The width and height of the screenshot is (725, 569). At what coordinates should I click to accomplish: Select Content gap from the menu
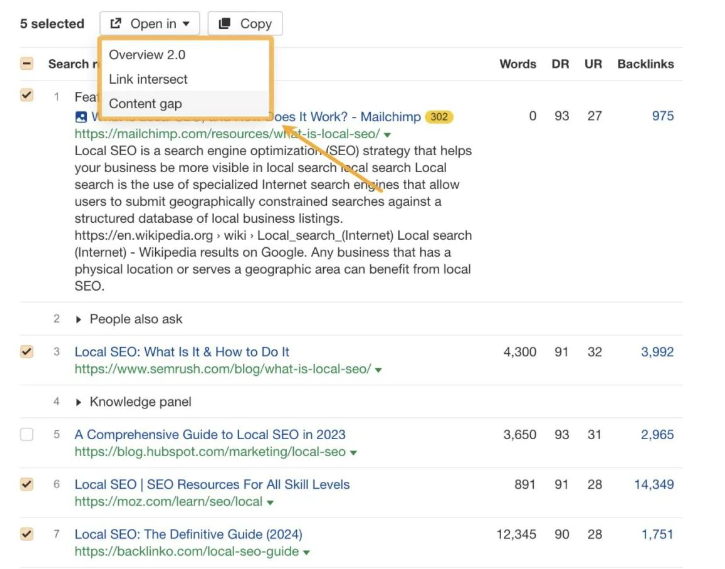[x=145, y=103]
